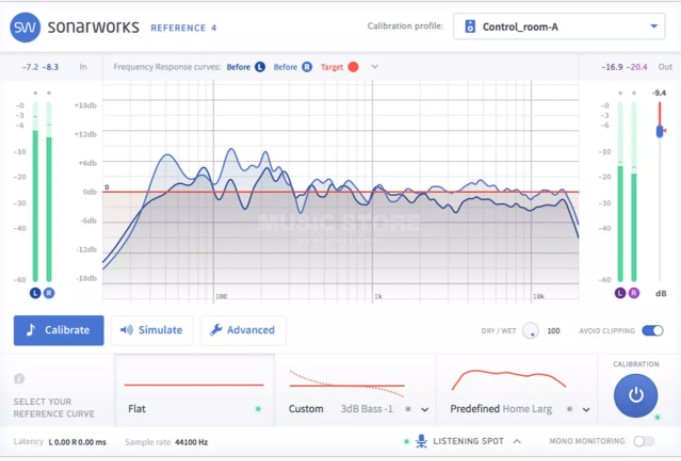Click the Sonarworks SW logo icon

(25, 27)
